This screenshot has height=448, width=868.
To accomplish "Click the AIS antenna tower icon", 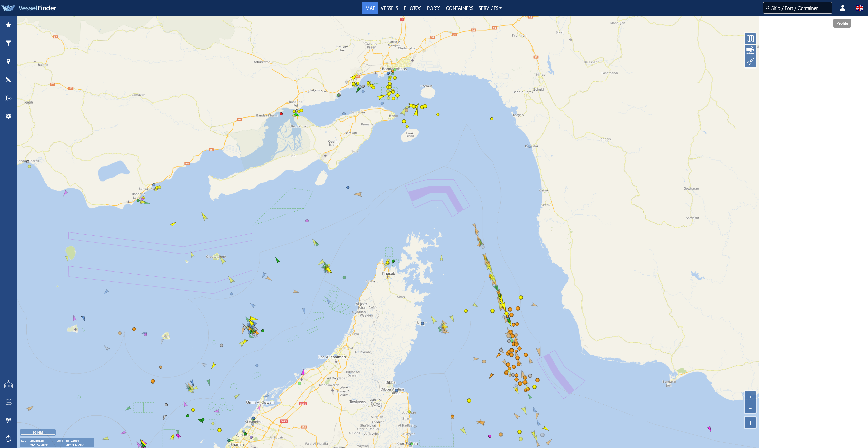I will click(x=8, y=421).
